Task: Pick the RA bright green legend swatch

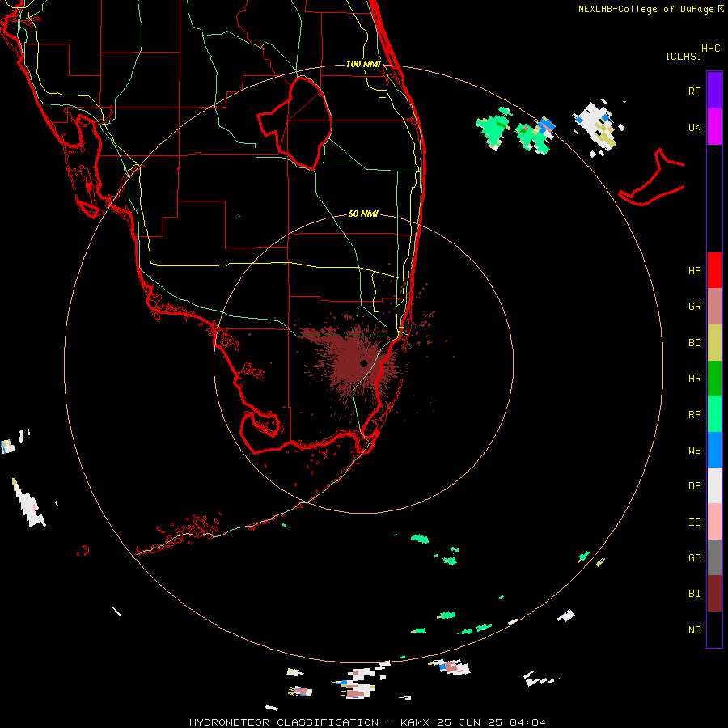Action: pyautogui.click(x=714, y=414)
